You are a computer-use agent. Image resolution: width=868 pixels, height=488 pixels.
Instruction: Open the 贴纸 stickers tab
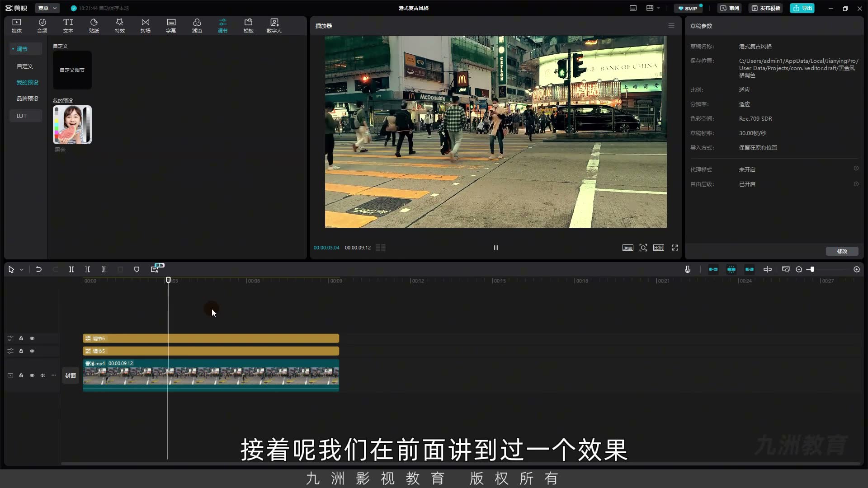tap(94, 26)
